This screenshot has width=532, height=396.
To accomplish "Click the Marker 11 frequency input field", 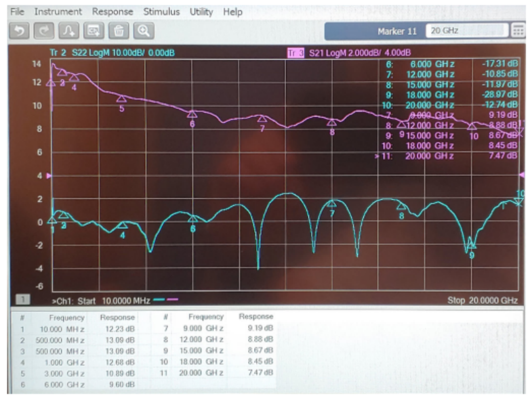I will (466, 30).
